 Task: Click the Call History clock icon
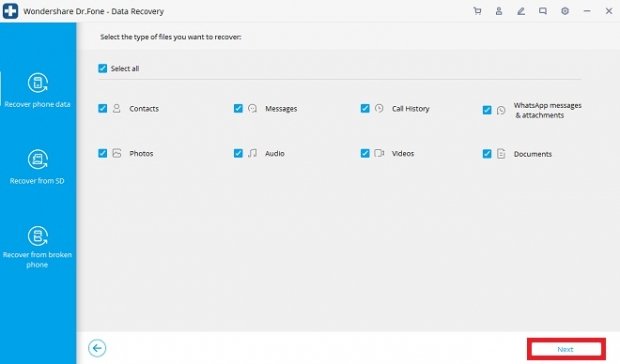click(x=379, y=108)
